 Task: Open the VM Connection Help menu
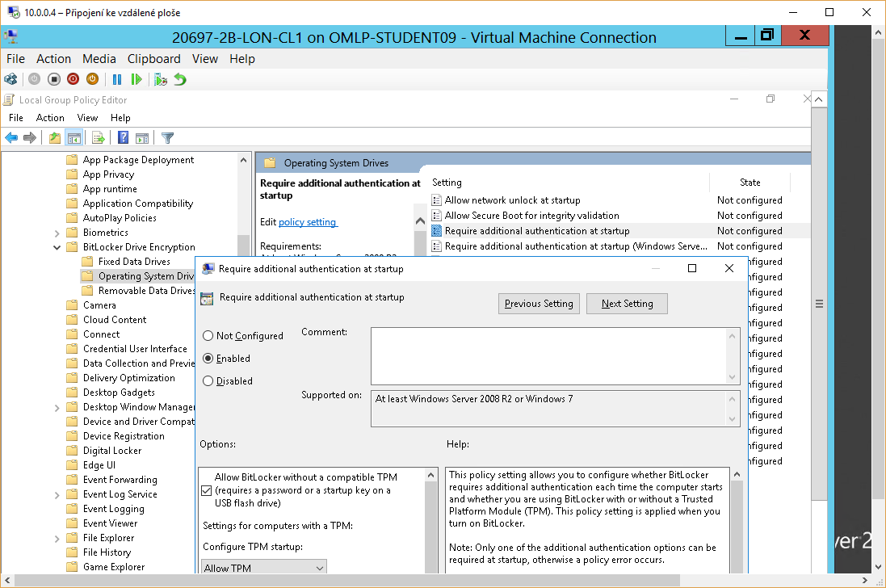(x=241, y=59)
